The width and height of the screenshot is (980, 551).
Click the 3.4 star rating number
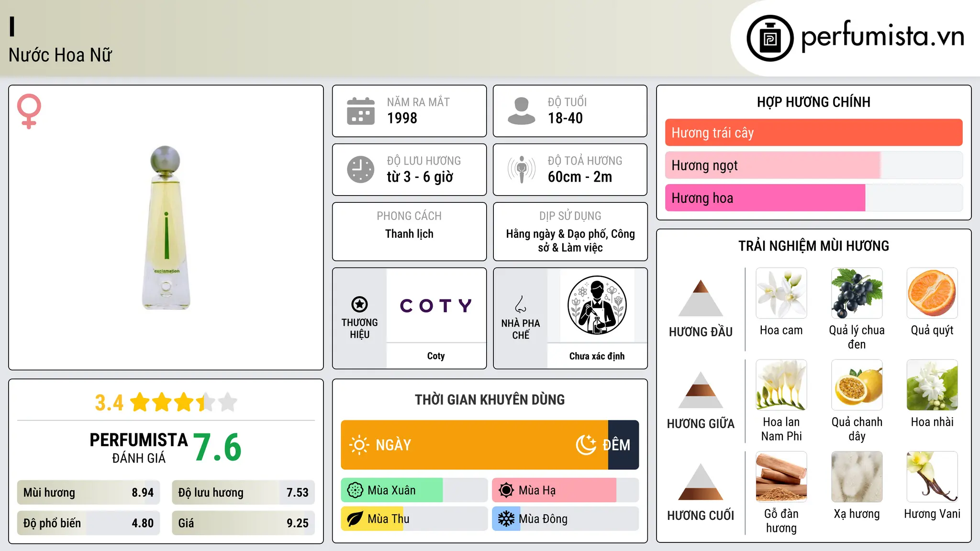point(109,403)
